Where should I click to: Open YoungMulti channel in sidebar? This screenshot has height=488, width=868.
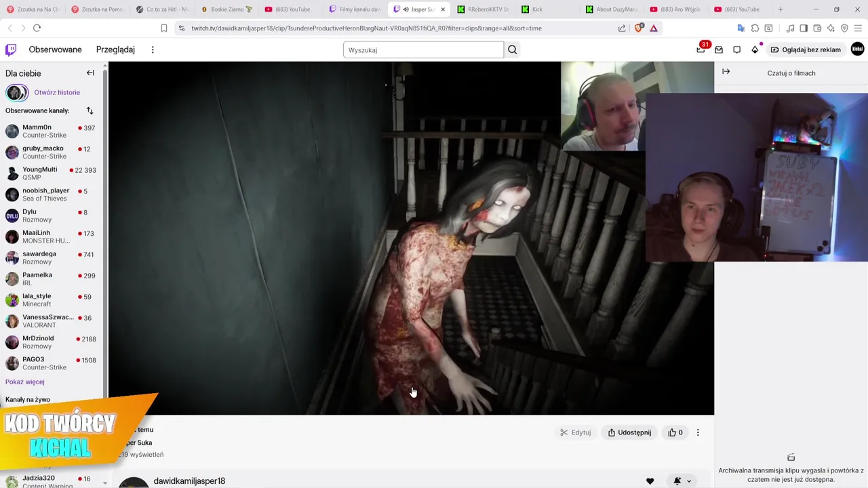point(51,173)
